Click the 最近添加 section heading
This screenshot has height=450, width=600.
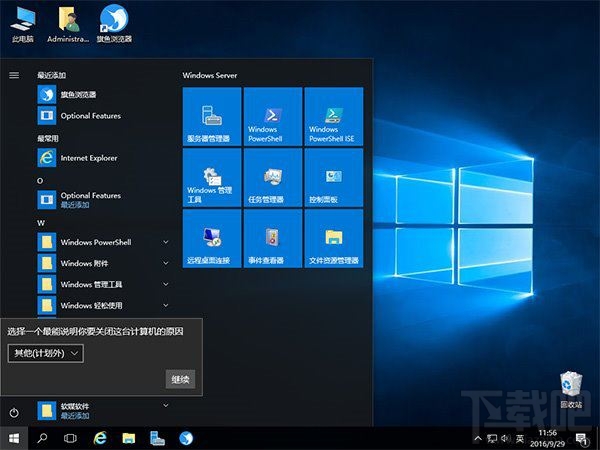click(x=52, y=75)
